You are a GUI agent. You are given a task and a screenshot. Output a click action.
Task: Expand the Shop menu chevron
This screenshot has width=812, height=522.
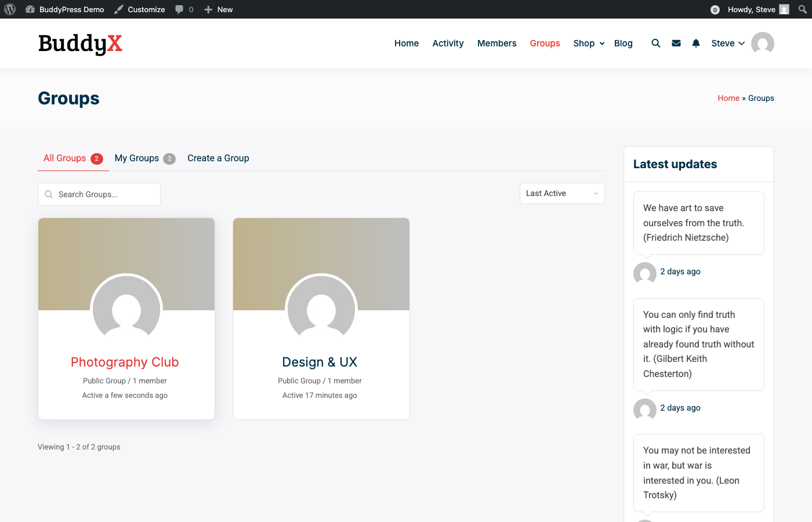(601, 43)
